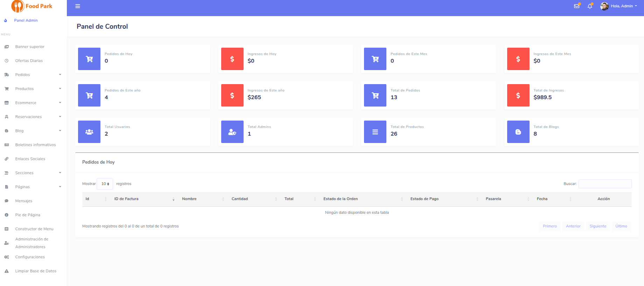Click the Primero pagination button
Viewport: 644px width, 286px height.
(x=549, y=226)
